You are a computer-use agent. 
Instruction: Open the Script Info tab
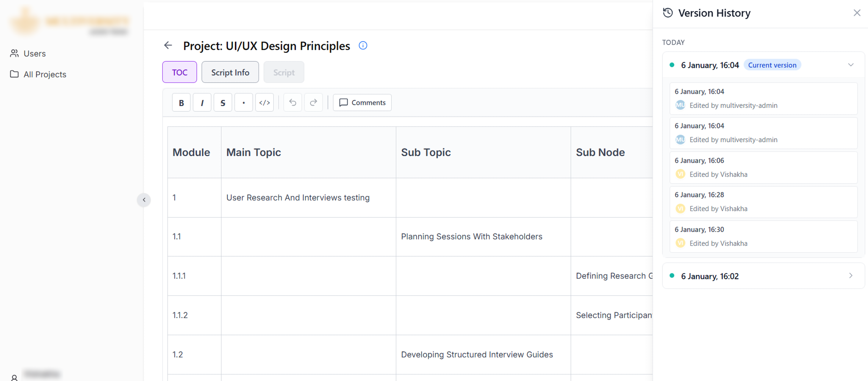pos(230,72)
